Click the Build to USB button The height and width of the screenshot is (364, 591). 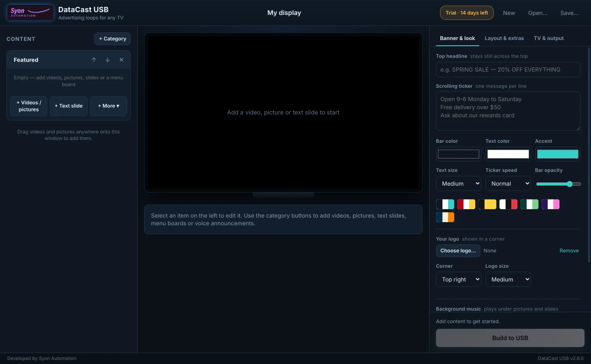tap(510, 338)
